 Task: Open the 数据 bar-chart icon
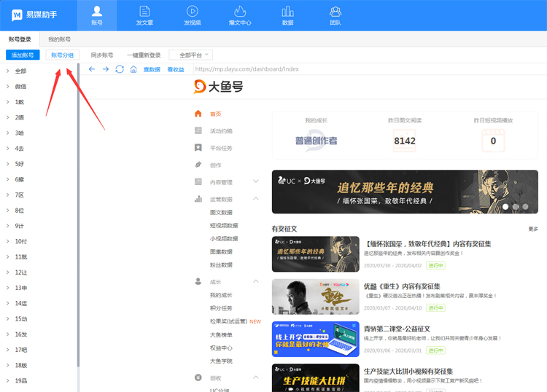287,15
